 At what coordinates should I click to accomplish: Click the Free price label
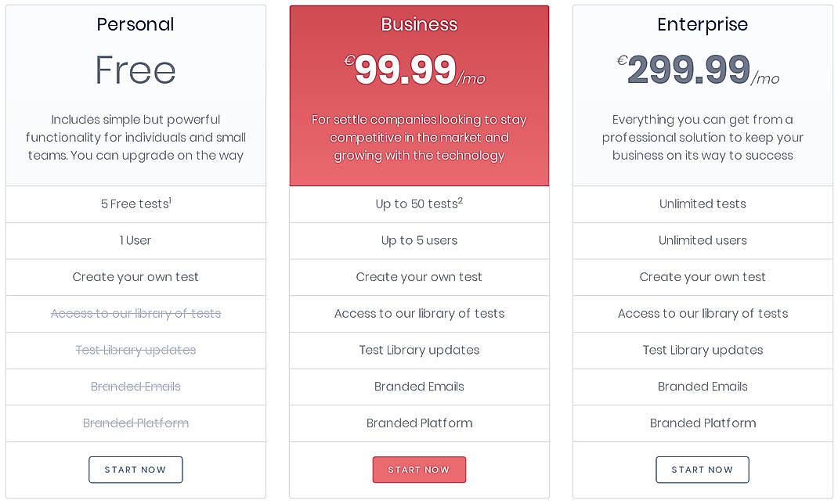point(135,70)
